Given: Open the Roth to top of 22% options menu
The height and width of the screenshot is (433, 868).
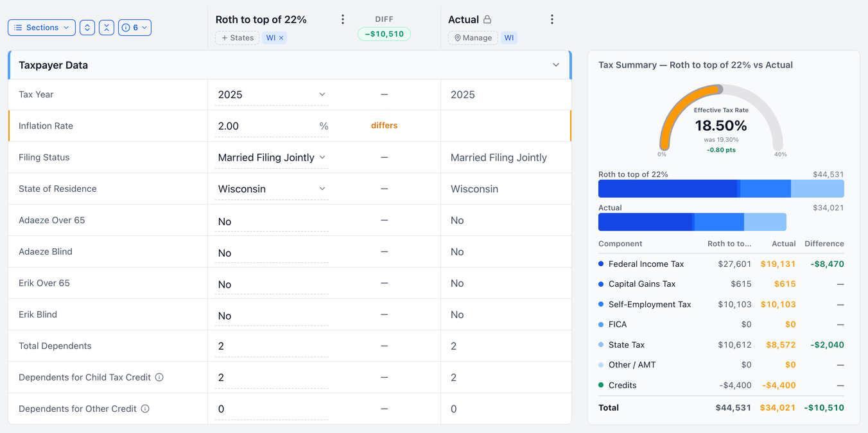Looking at the screenshot, I should (343, 20).
